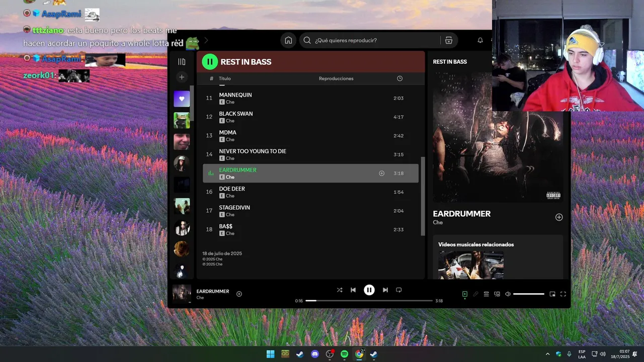644x362 pixels.
Task: Open the Liked Songs heart playlist
Action: [x=182, y=99]
